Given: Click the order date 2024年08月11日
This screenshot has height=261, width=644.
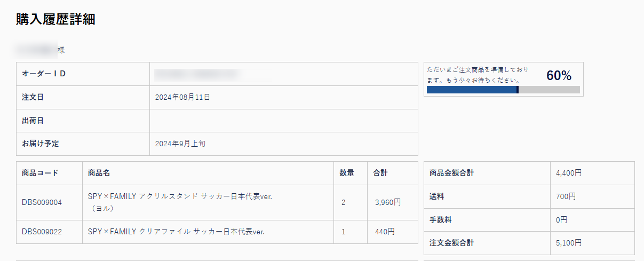Looking at the screenshot, I should tap(182, 98).
